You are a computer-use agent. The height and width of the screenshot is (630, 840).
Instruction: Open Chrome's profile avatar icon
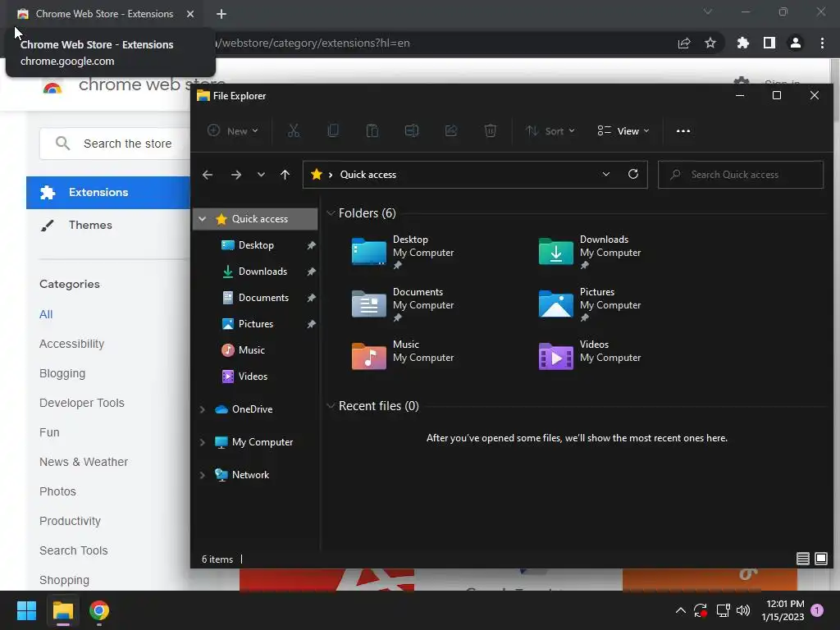(x=796, y=43)
